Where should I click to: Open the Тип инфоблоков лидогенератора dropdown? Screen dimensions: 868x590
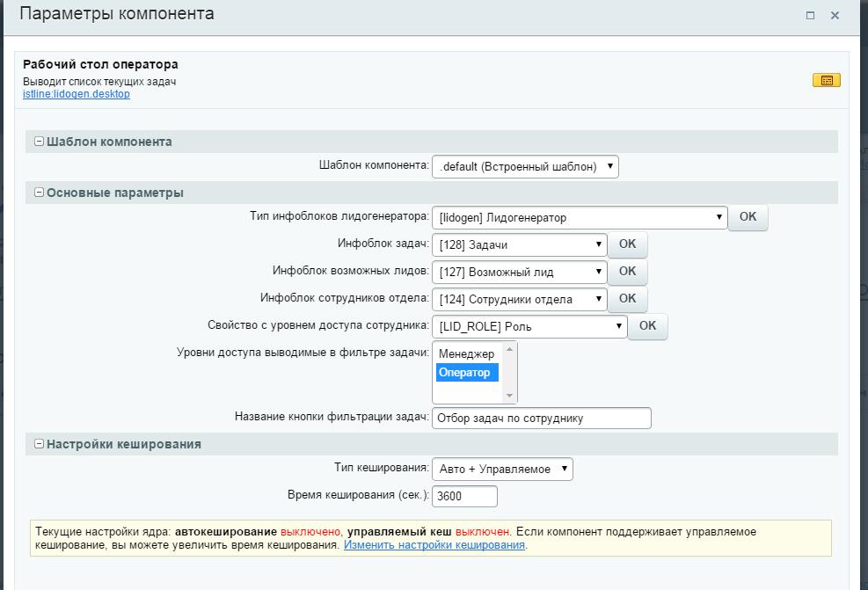[579, 217]
